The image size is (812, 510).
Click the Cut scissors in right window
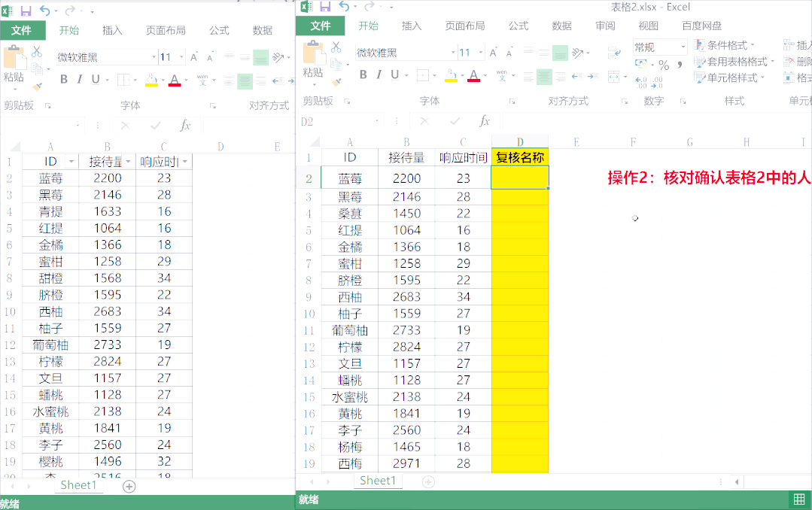pyautogui.click(x=336, y=47)
